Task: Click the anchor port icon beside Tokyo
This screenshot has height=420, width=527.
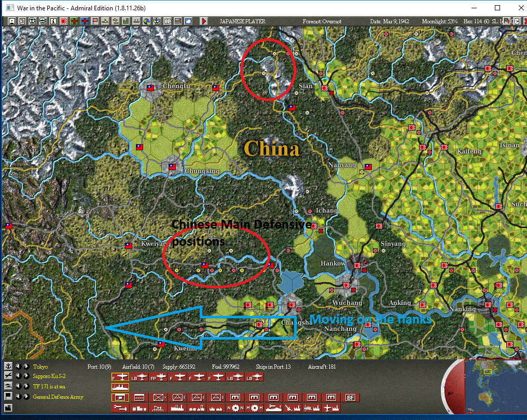Action: click(x=8, y=366)
